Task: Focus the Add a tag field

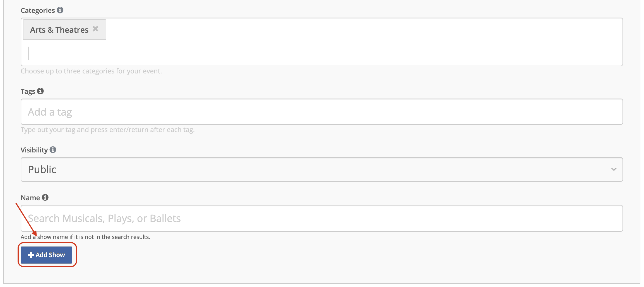Action: (322, 112)
